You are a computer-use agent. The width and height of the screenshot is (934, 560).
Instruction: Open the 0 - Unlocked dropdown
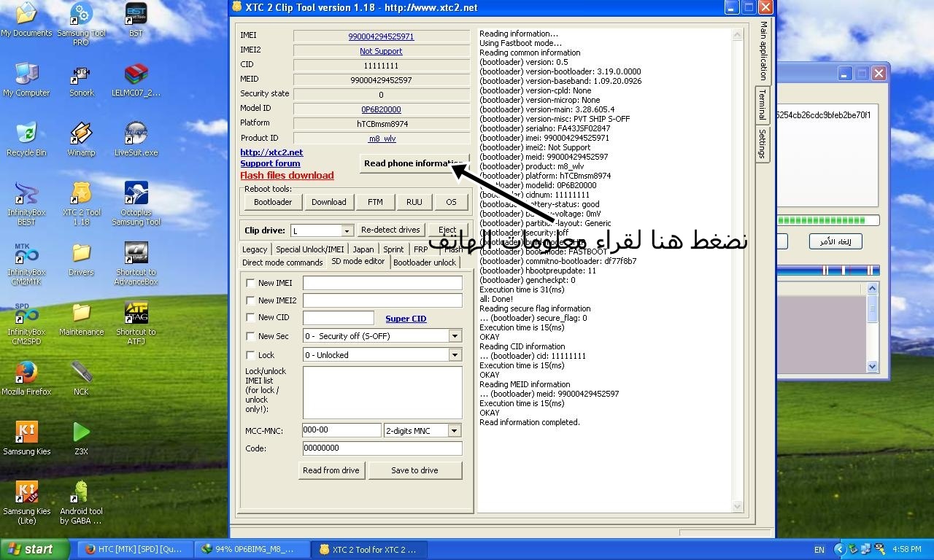tap(455, 355)
